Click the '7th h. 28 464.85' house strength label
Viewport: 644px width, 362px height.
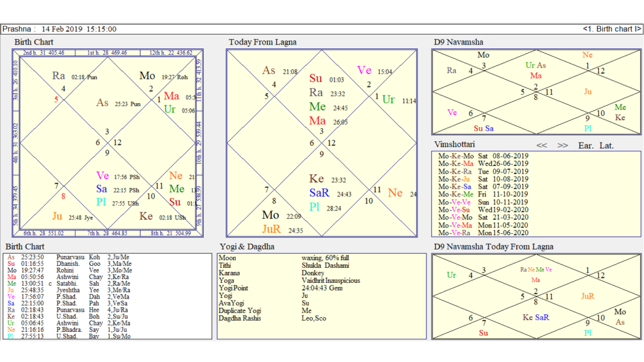click(107, 233)
